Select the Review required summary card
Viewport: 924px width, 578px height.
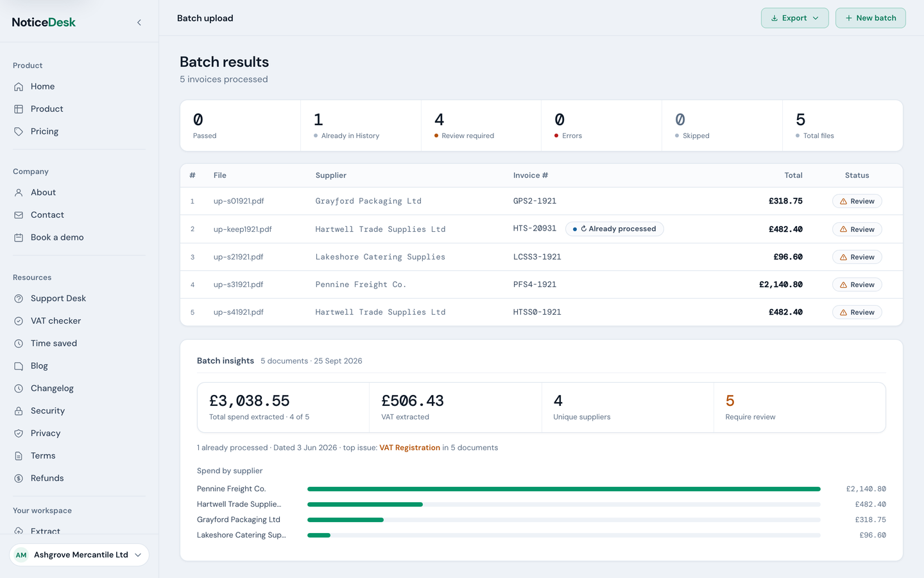[481, 126]
